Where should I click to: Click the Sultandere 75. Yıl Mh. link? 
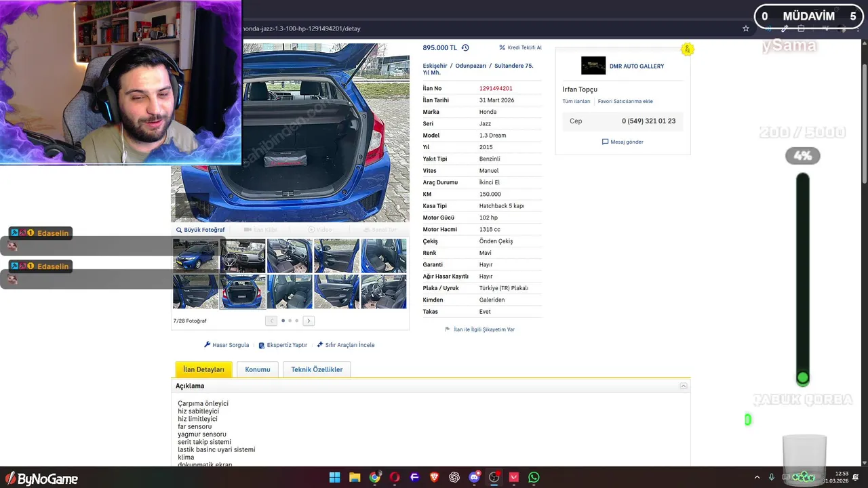coord(478,69)
